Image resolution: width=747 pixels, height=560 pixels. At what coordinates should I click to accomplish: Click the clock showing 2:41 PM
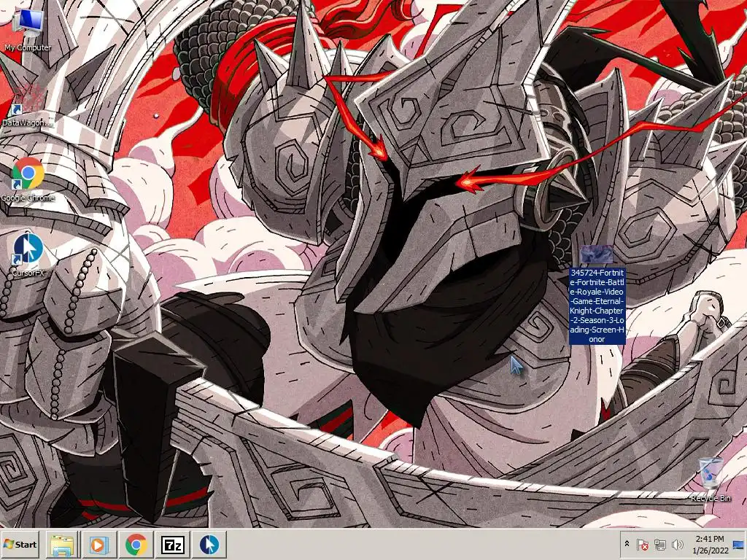710,544
